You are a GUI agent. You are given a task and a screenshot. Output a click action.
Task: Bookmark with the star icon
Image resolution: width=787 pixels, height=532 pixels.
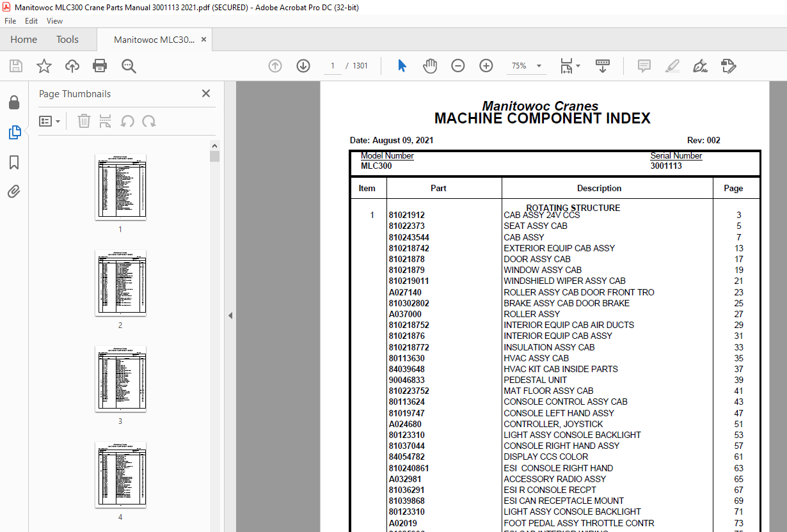pos(44,66)
